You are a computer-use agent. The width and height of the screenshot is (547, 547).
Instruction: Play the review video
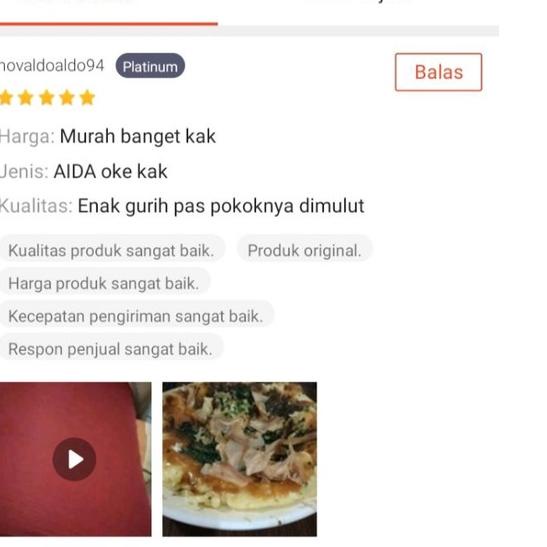point(74,459)
